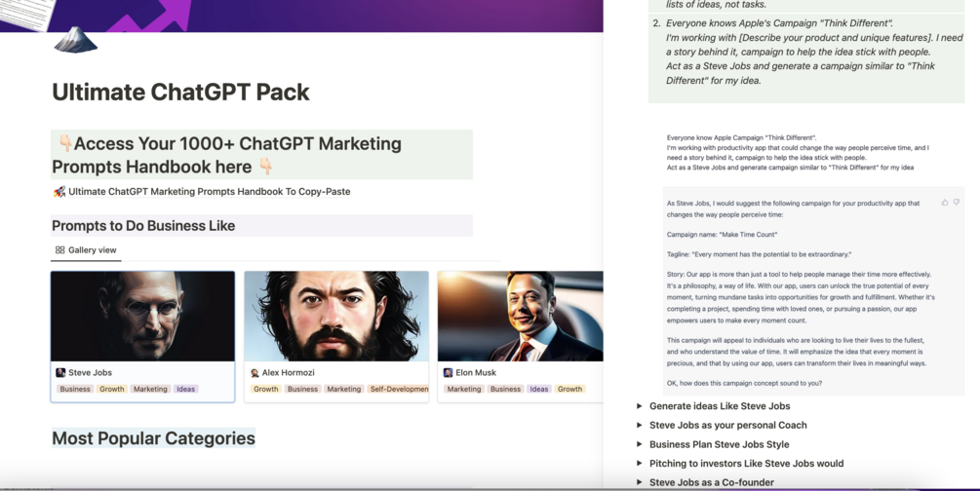The height and width of the screenshot is (491, 980).
Task: Open the Steve Jobs portrait thumbnail
Action: point(142,316)
